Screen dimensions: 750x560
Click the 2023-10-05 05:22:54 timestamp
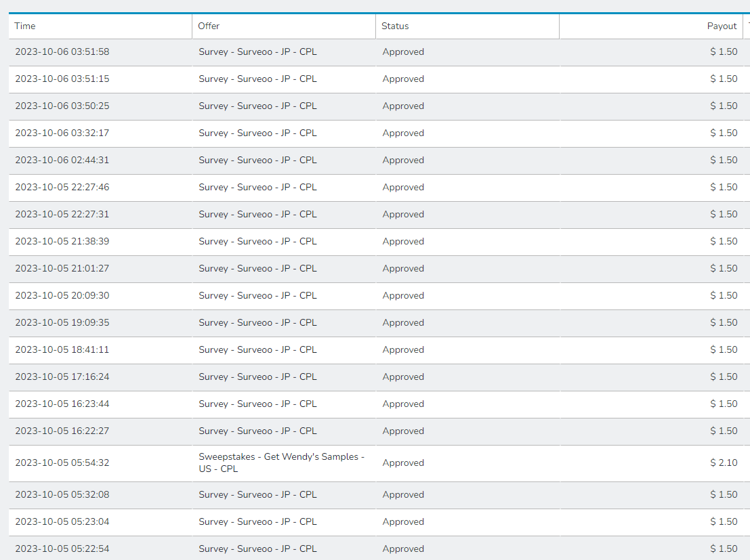(62, 549)
